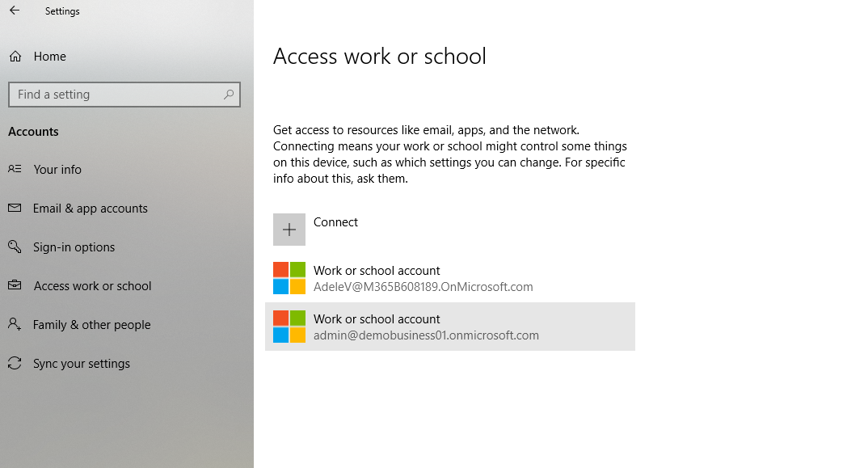Open Family & other people page

point(92,325)
